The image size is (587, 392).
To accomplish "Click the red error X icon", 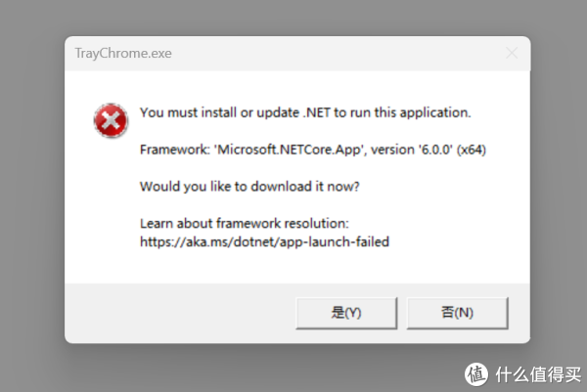I will pos(109,120).
